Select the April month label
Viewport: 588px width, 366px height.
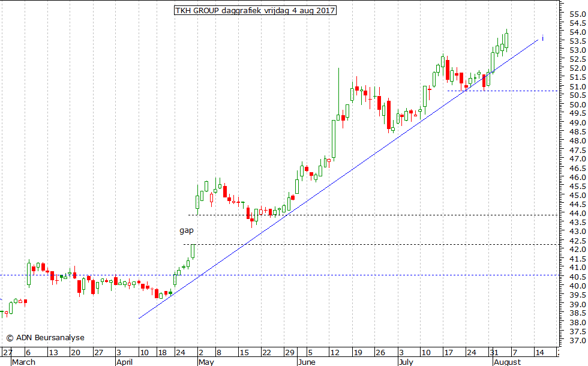[x=124, y=362]
